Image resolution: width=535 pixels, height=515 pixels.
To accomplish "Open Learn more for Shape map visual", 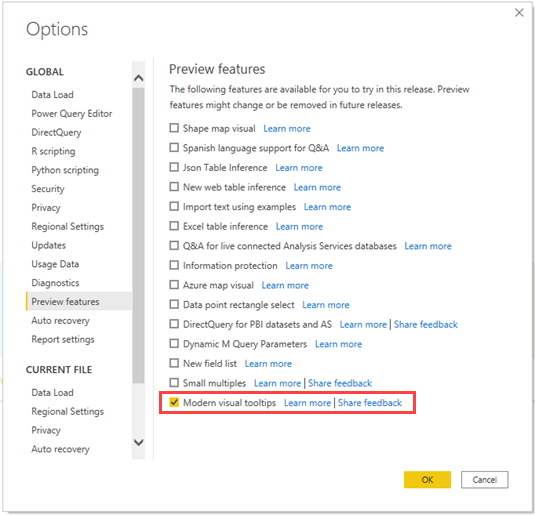I will point(287,129).
